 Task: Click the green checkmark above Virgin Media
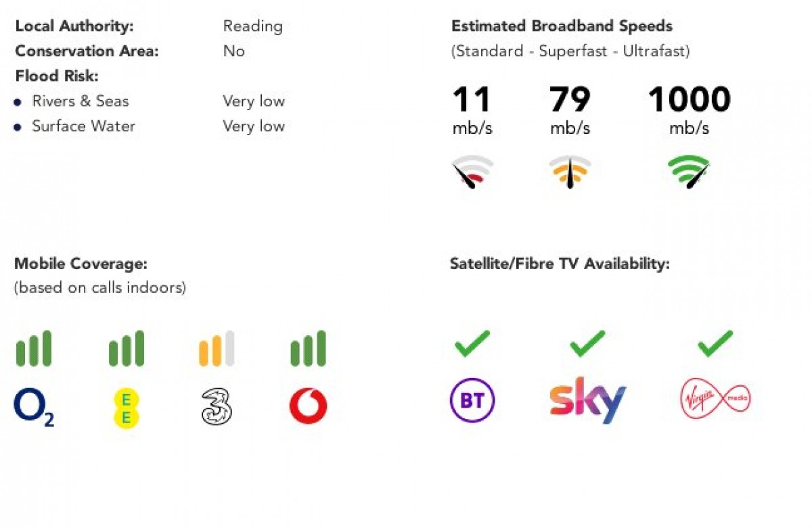point(715,343)
